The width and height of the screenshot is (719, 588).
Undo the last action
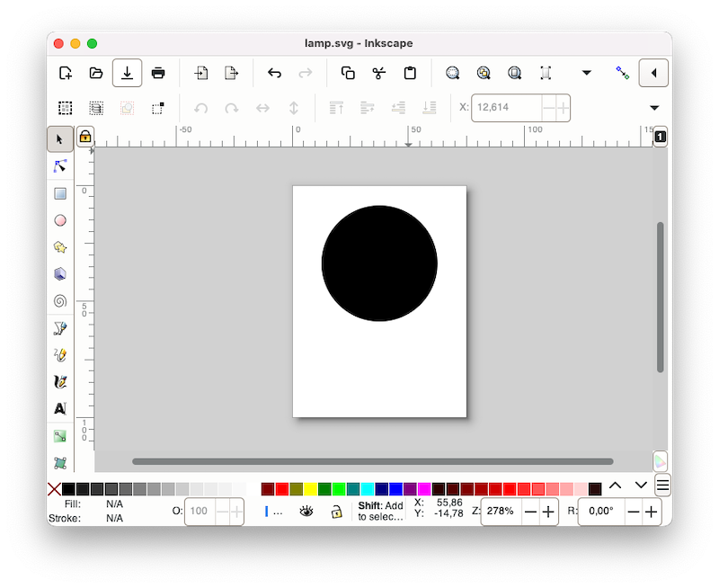tap(274, 73)
